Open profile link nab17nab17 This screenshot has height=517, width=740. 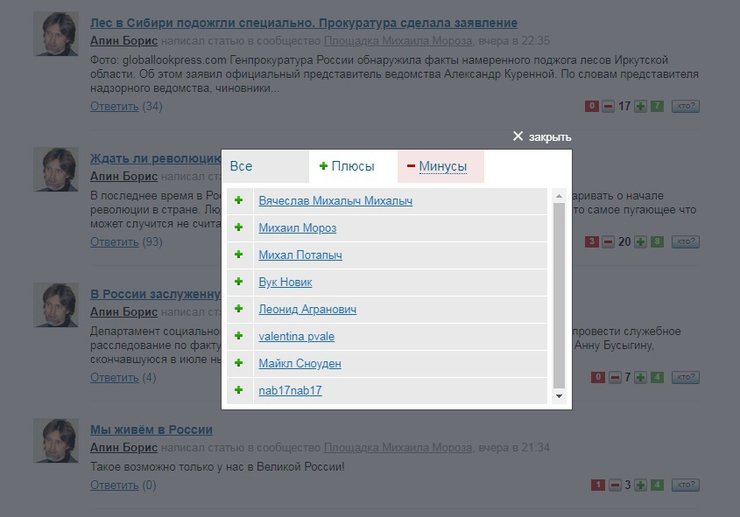(x=290, y=390)
